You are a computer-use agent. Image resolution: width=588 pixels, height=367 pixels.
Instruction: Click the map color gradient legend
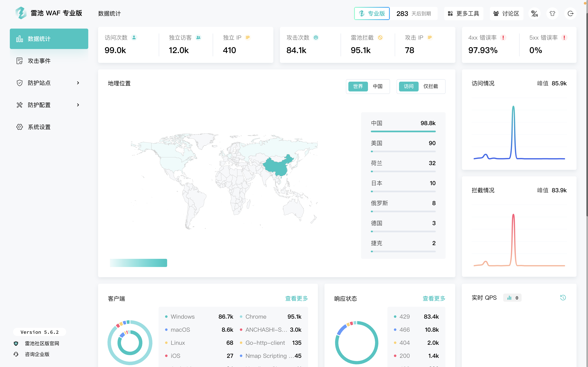(139, 263)
